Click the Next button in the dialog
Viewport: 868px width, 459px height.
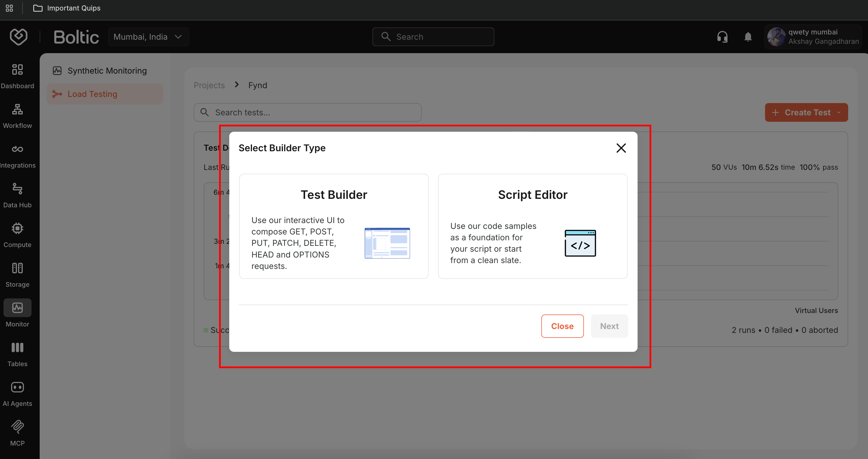point(609,326)
